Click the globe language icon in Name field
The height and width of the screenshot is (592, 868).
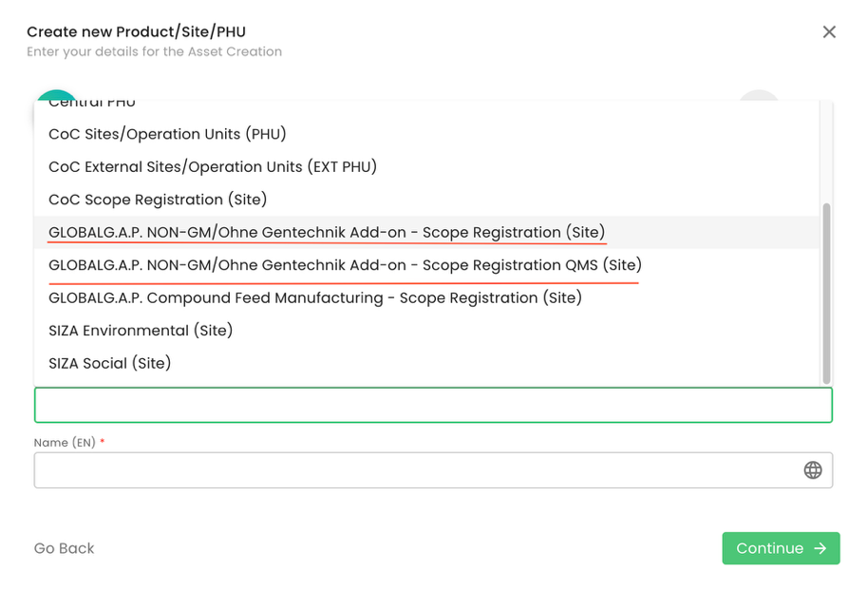tap(813, 470)
